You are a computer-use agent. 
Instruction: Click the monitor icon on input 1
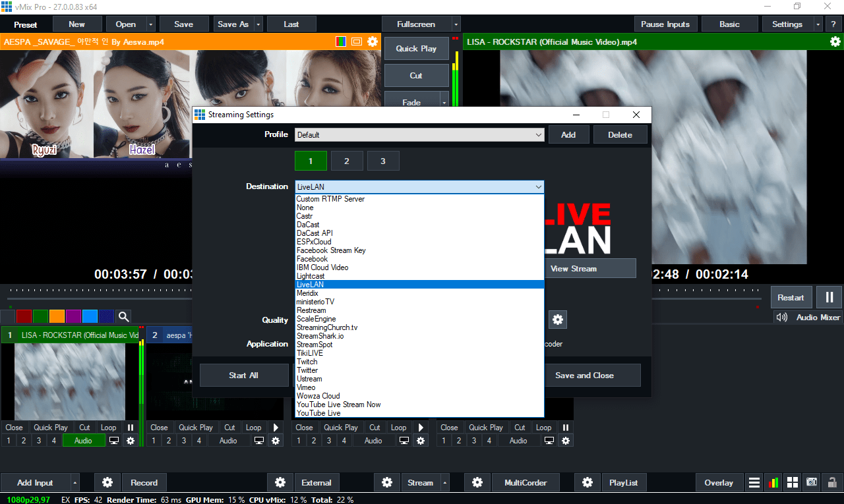pyautogui.click(x=114, y=440)
